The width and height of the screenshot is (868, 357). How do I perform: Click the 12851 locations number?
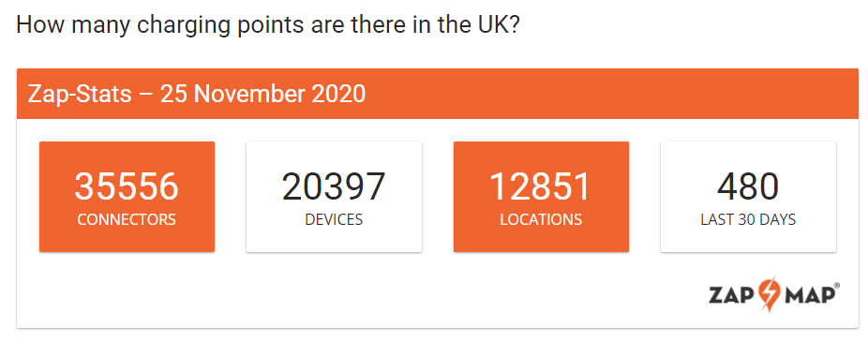pyautogui.click(x=541, y=186)
